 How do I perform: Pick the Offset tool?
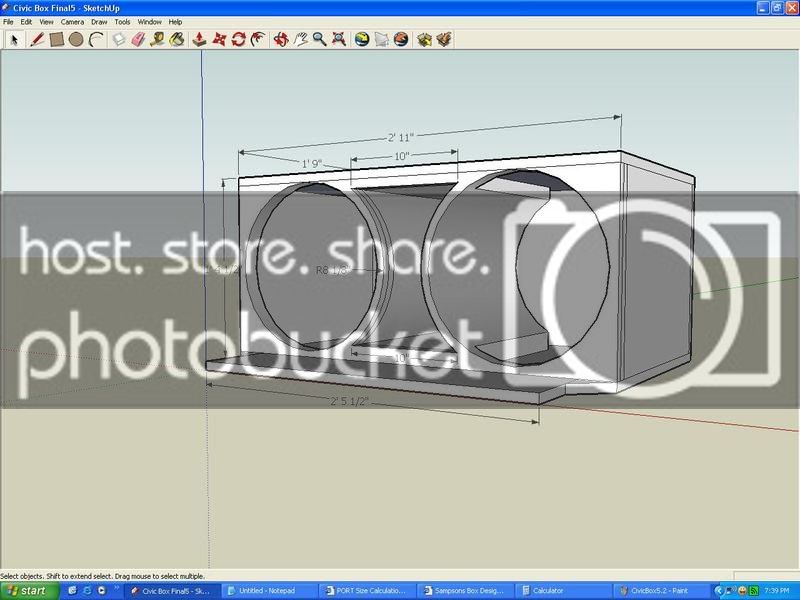tap(258, 39)
